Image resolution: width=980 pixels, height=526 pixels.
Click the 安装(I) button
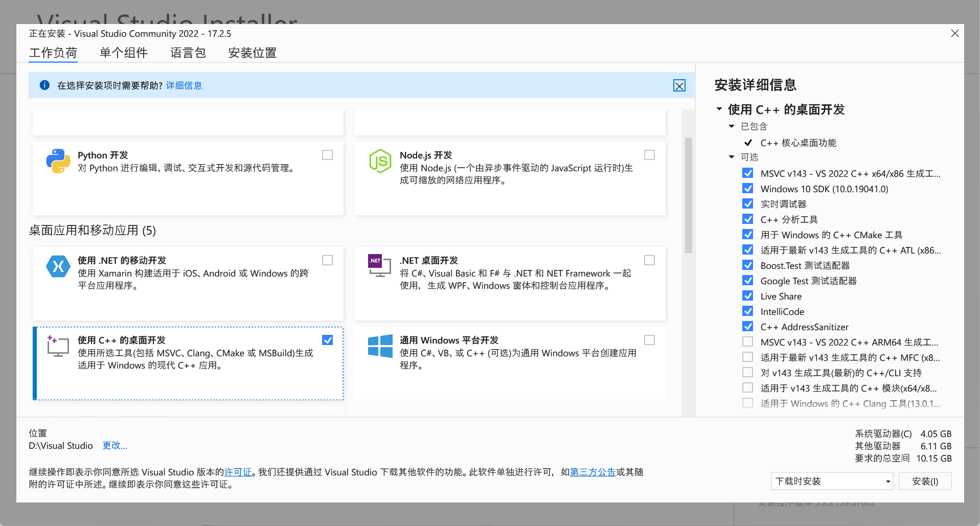point(925,481)
